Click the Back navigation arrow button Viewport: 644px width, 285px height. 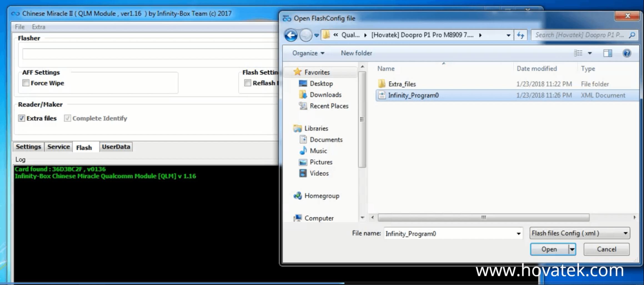(291, 35)
